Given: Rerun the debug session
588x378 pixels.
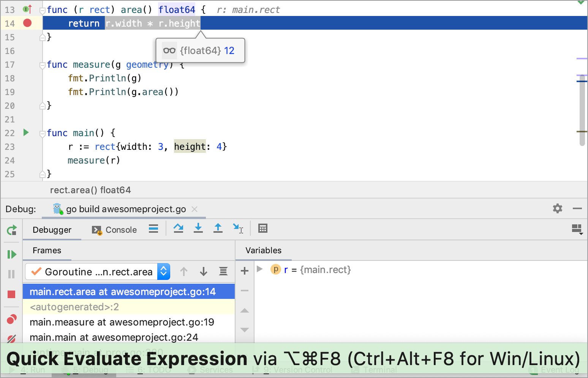Looking at the screenshot, I should point(12,230).
